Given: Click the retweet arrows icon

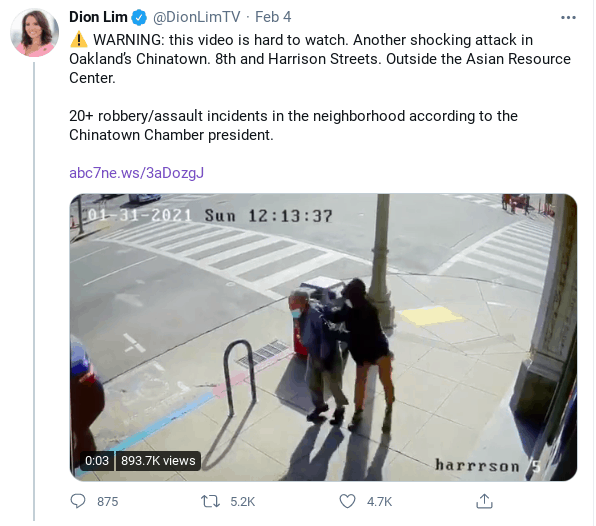Looking at the screenshot, I should click(x=210, y=501).
